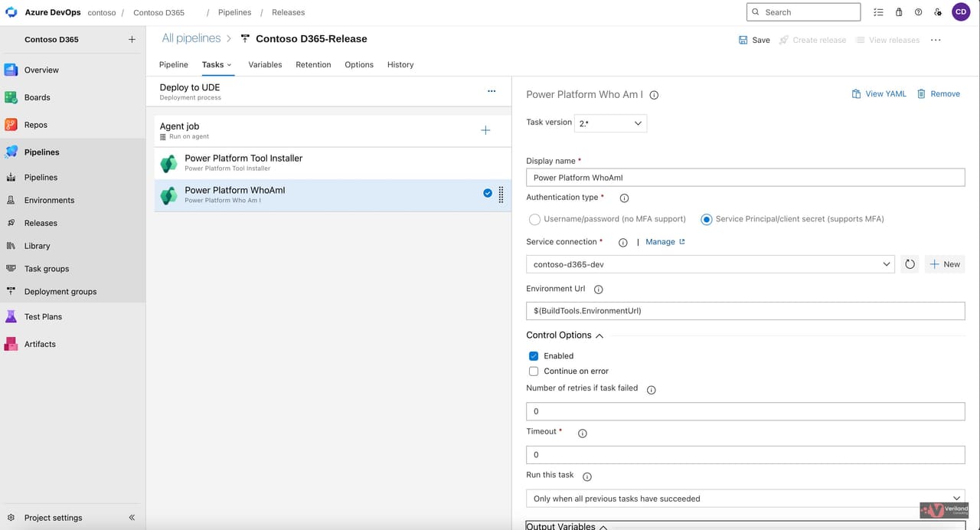This screenshot has width=980, height=530.
Task: Edit the Number of retries field
Action: 746,411
